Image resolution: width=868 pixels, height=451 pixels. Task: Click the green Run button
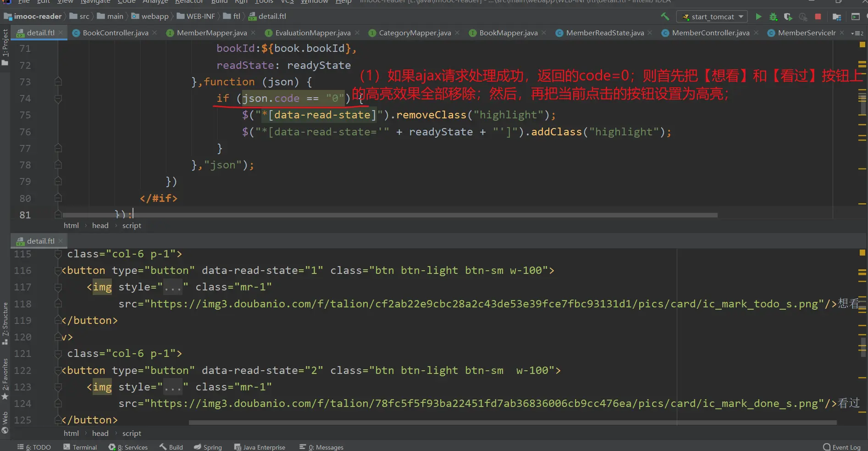758,17
